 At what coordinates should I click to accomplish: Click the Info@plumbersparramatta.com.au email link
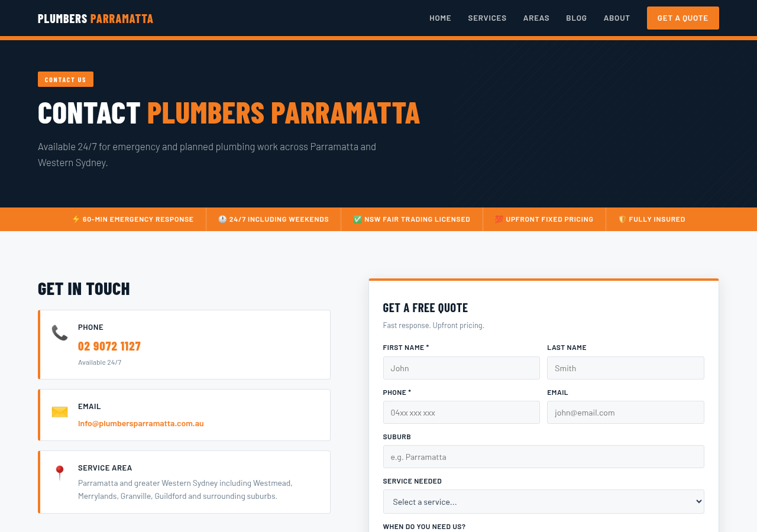tap(141, 422)
